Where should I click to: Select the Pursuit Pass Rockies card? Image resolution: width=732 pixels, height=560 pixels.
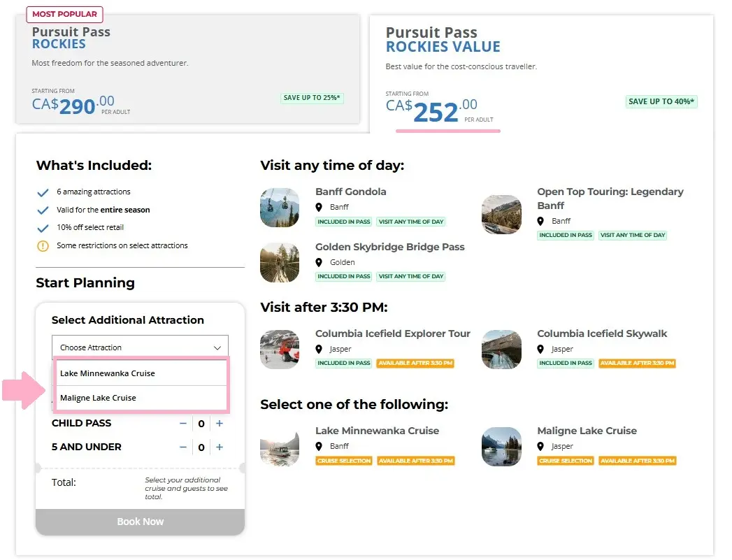(x=187, y=69)
